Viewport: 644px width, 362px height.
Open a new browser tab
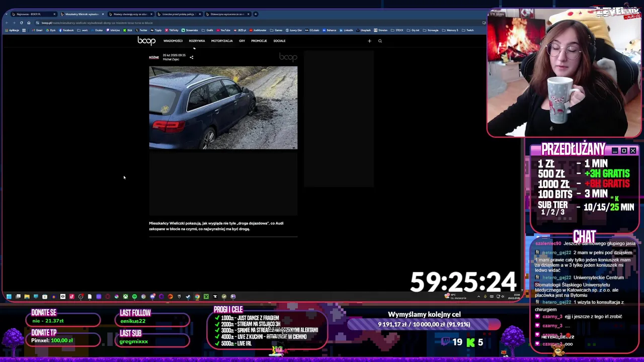[256, 14]
